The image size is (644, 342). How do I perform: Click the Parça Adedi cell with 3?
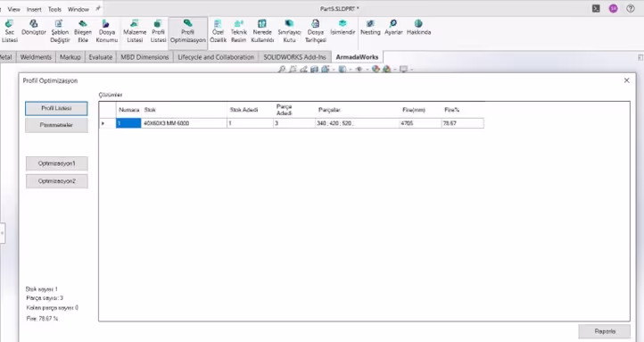click(294, 123)
